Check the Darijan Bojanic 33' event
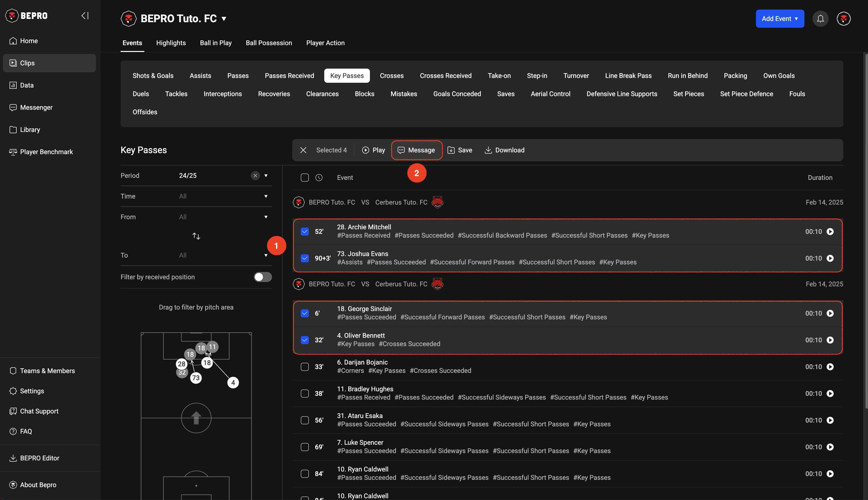Image resolution: width=868 pixels, height=500 pixels. click(x=305, y=367)
